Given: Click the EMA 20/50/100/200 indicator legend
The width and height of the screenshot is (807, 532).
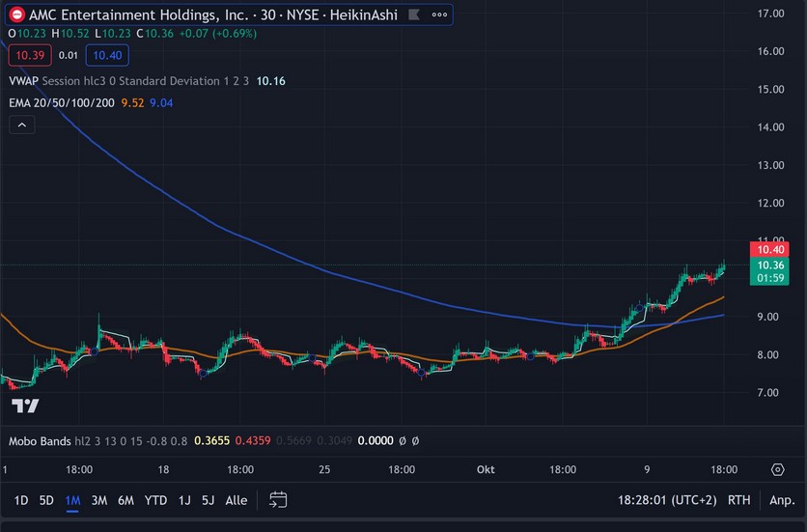Looking at the screenshot, I should click(x=62, y=102).
